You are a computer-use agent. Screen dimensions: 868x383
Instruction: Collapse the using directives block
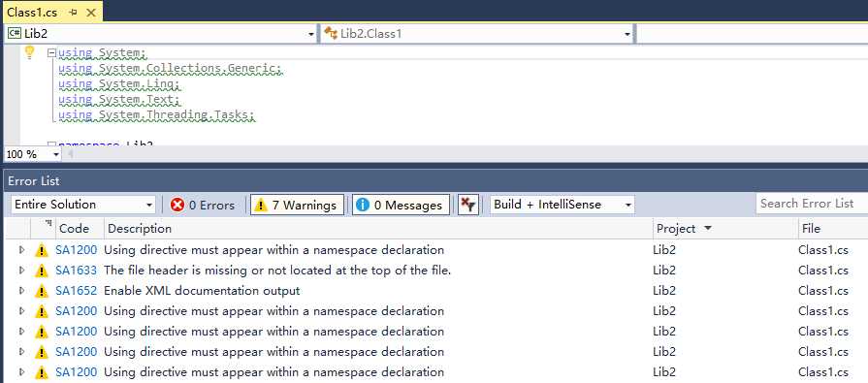[51, 53]
